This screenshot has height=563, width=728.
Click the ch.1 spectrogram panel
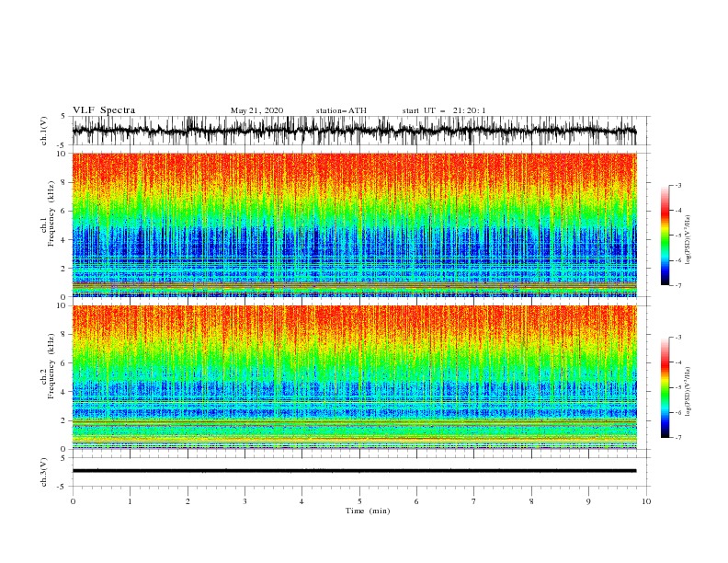[354, 224]
